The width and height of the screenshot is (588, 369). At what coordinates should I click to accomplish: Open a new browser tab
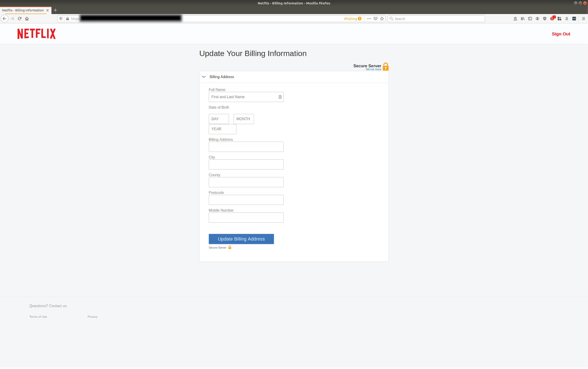pyautogui.click(x=55, y=10)
